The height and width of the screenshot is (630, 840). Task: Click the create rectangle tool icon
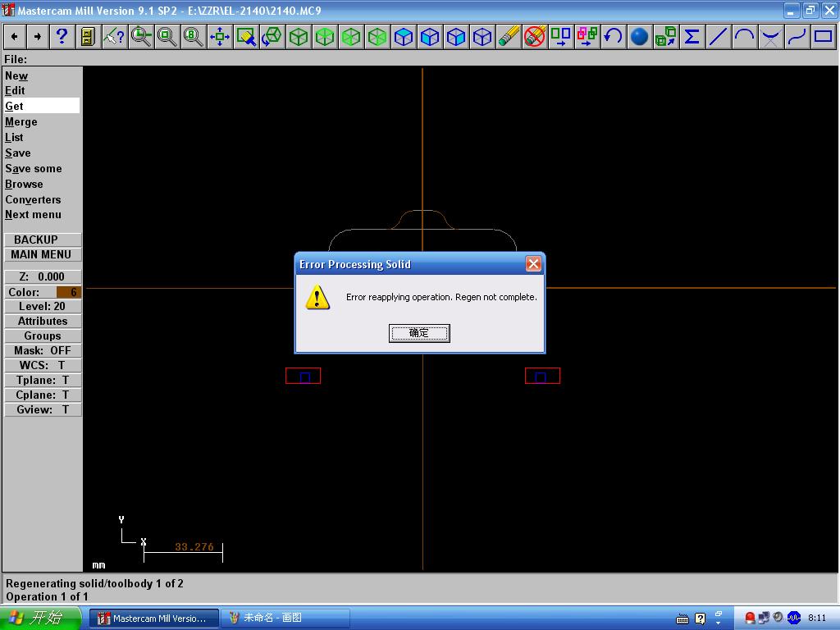tap(823, 36)
